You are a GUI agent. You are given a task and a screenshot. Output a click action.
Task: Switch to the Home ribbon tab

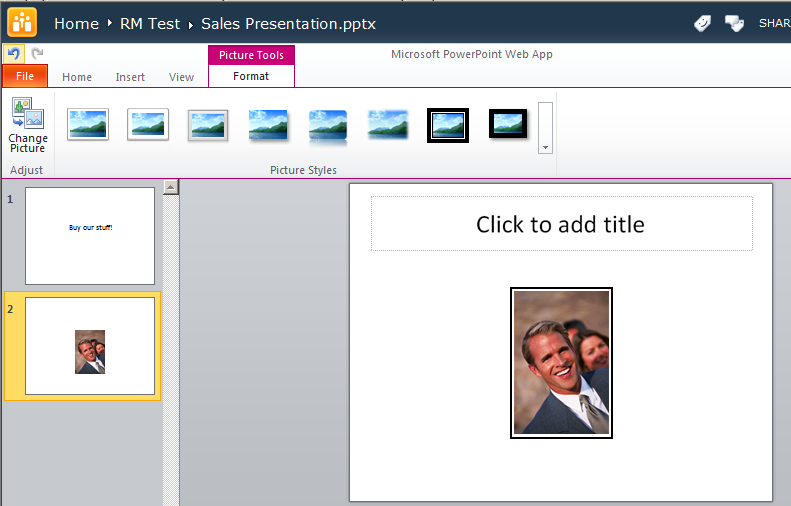pos(77,77)
